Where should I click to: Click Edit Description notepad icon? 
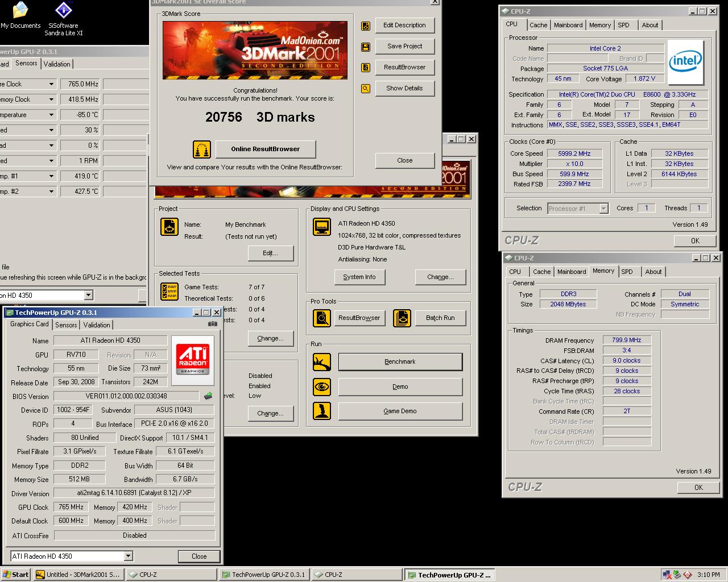coord(366,26)
